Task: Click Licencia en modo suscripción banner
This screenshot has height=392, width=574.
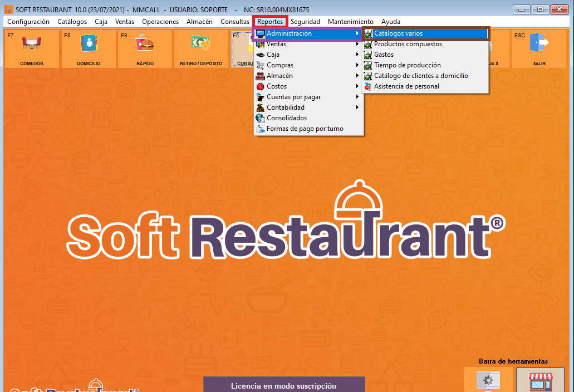Action: [283, 385]
